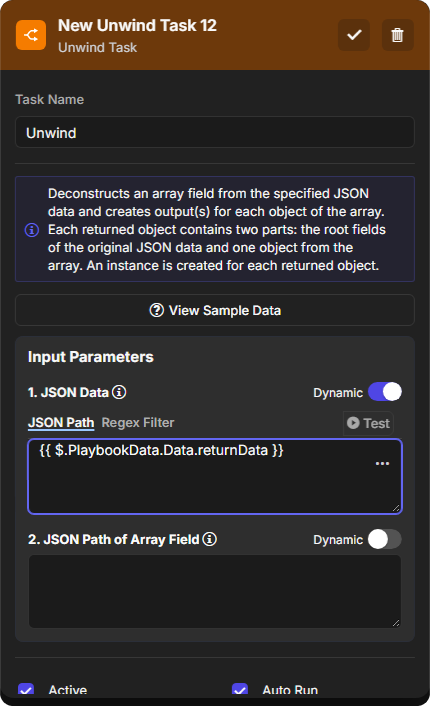Click the 'New Unwind Task 12' title
The height and width of the screenshot is (706, 430).
137,26
